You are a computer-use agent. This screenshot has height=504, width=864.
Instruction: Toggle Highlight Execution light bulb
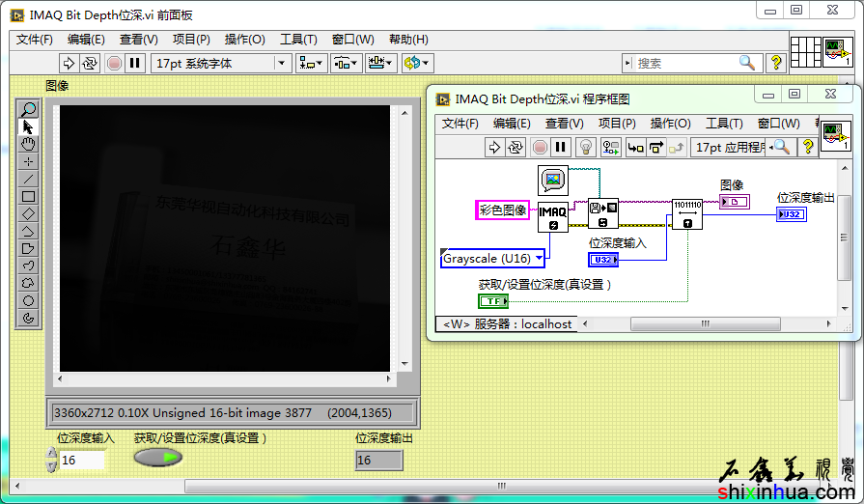click(x=585, y=148)
